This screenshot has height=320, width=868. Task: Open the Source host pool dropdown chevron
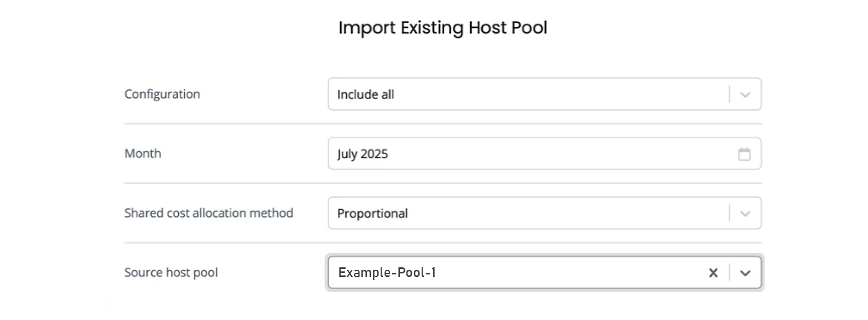coord(745,273)
